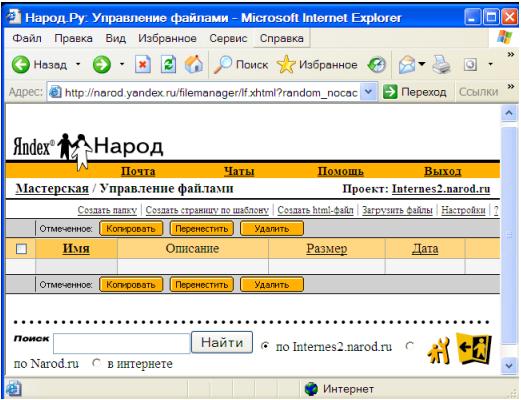The width and height of the screenshot is (521, 400).
Task: Open the address bar dropdown
Action: point(368,92)
